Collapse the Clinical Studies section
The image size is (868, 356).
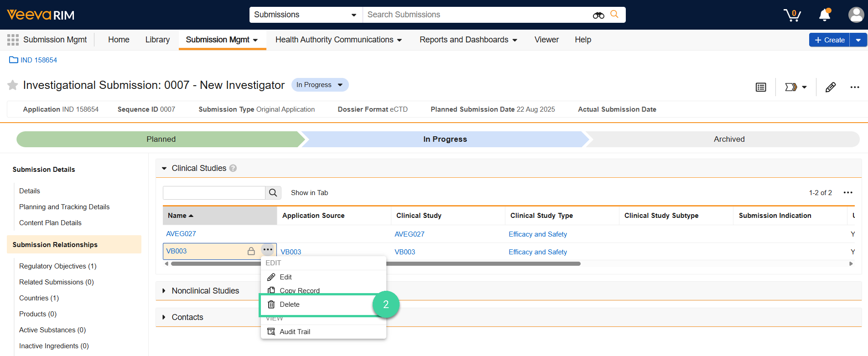[x=164, y=168]
